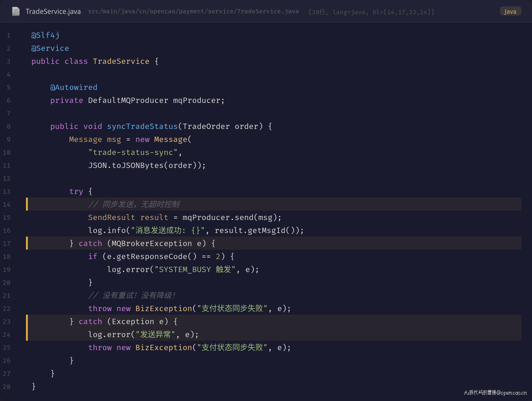Click mqProducer.send(msg) call
The image size is (532, 401).
click(230, 217)
